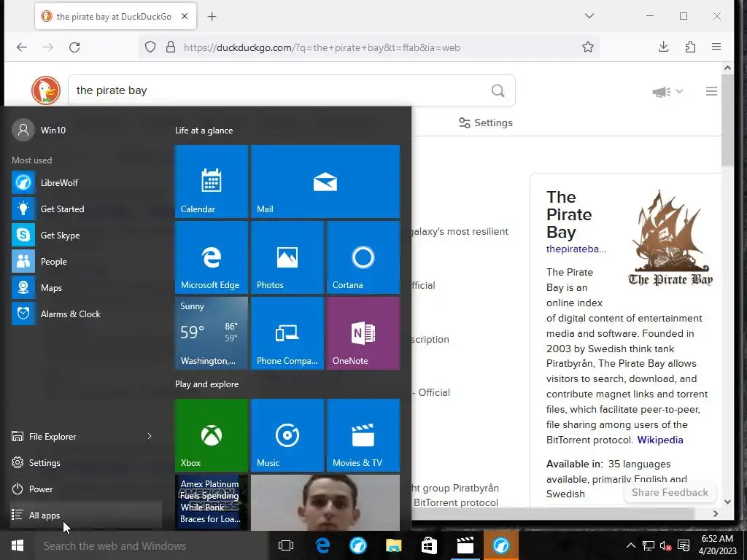
Task: Show site security padlock info
Action: tap(171, 47)
